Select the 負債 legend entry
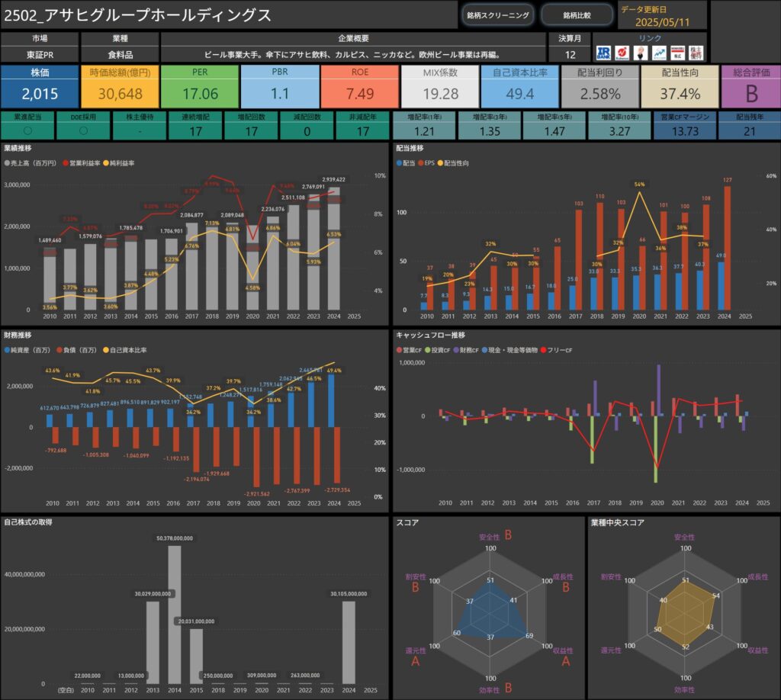The width and height of the screenshot is (781, 700). coord(77,350)
